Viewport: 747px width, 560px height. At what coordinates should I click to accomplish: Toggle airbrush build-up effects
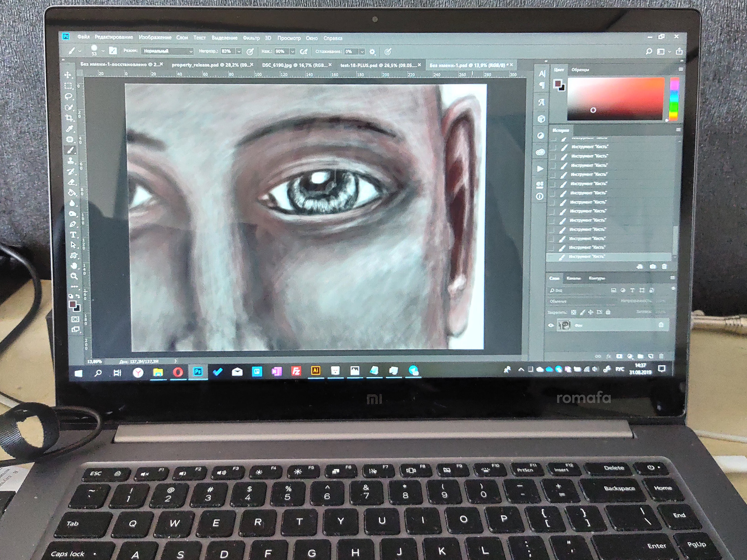click(x=304, y=51)
